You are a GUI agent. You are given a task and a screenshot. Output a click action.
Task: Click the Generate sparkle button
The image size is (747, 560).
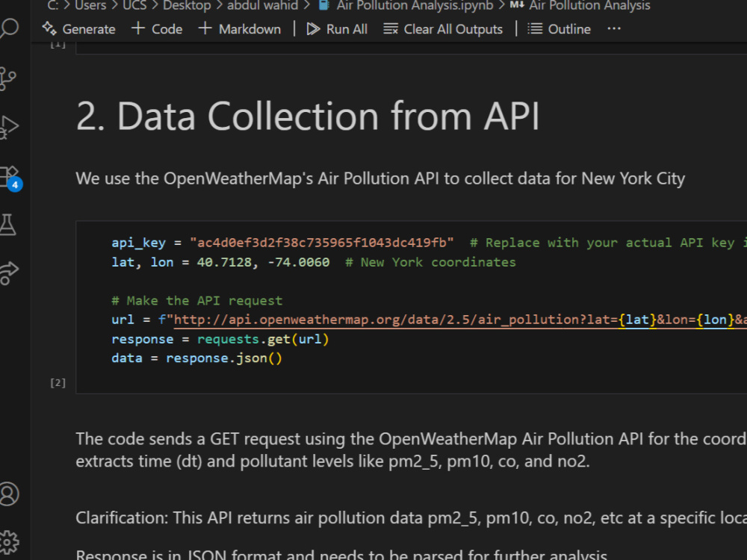(78, 29)
